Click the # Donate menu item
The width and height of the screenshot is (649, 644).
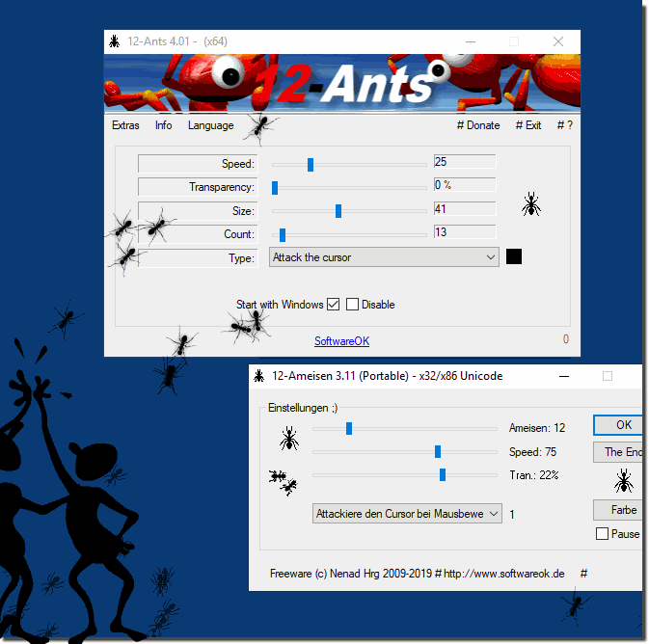[478, 125]
